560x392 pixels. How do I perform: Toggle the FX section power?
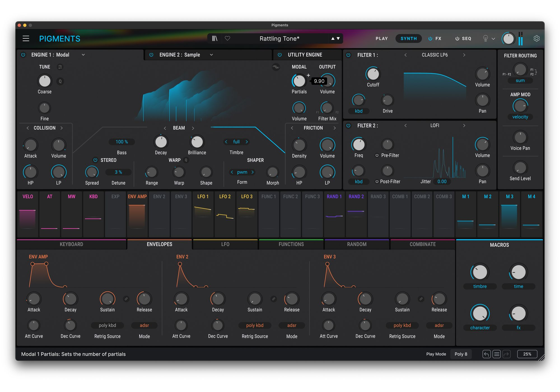(x=430, y=39)
